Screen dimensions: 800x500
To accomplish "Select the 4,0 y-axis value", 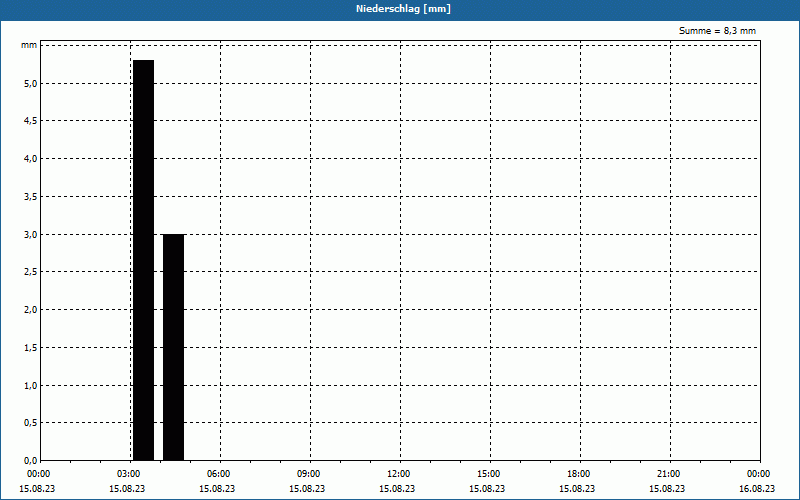I will click(x=31, y=159).
